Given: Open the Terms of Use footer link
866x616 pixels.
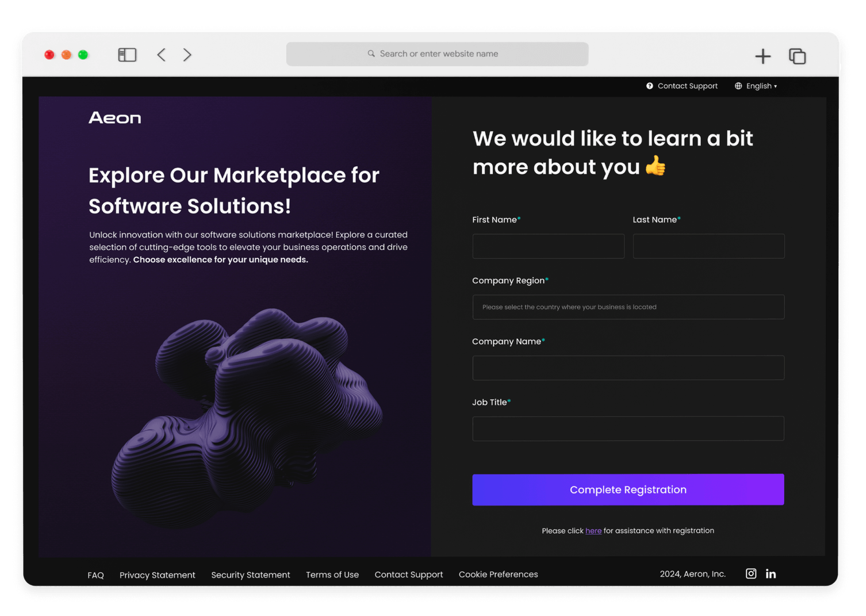Looking at the screenshot, I should pos(332,575).
